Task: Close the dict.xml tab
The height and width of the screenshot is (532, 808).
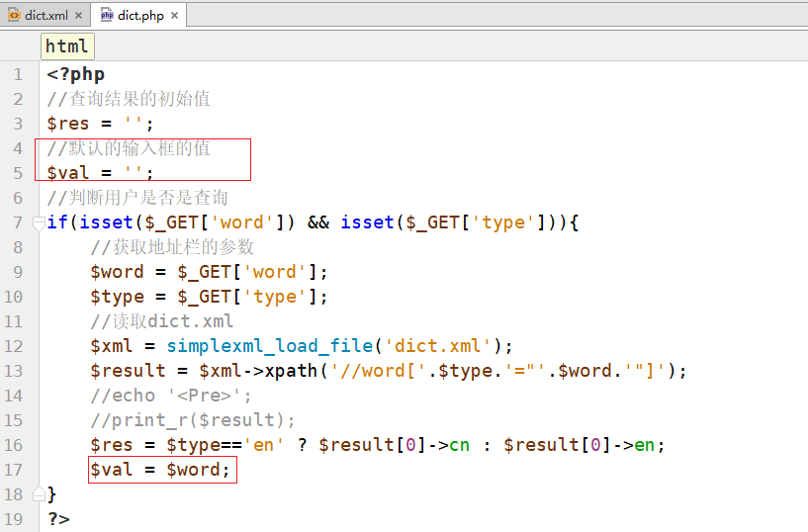Action: [x=79, y=16]
